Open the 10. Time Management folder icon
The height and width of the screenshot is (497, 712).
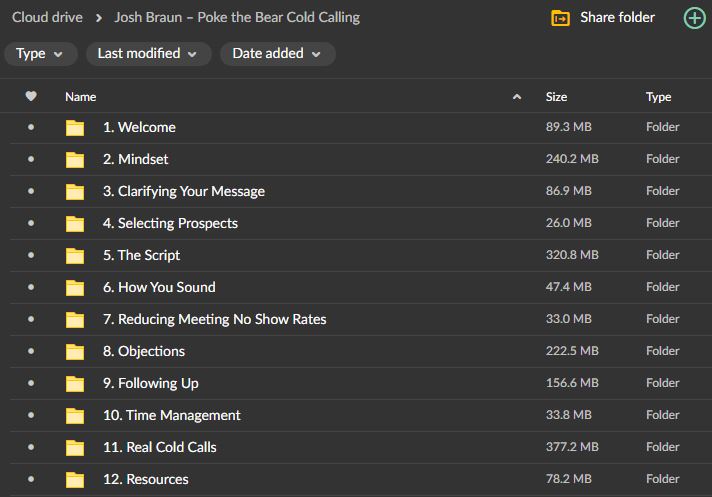tap(75, 416)
